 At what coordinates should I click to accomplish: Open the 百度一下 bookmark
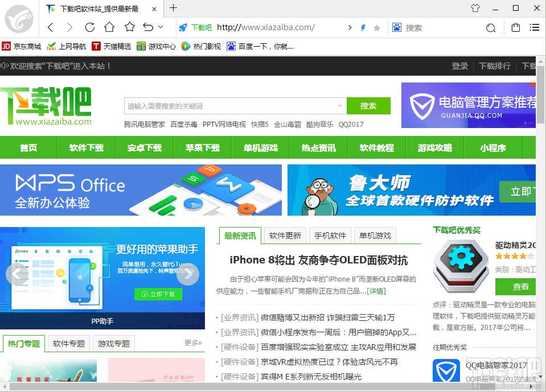[x=260, y=46]
